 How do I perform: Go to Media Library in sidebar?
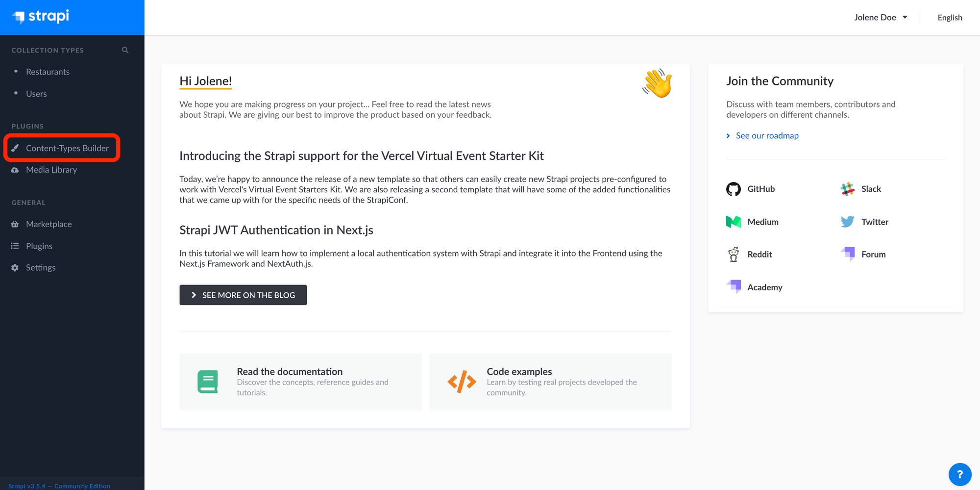[51, 170]
